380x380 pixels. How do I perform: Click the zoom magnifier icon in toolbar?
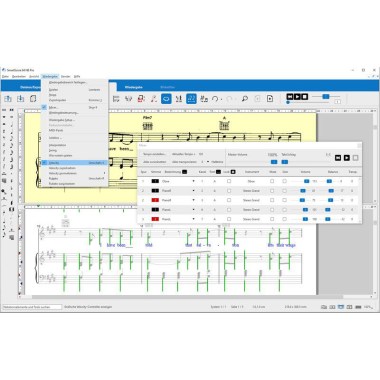[245, 99]
